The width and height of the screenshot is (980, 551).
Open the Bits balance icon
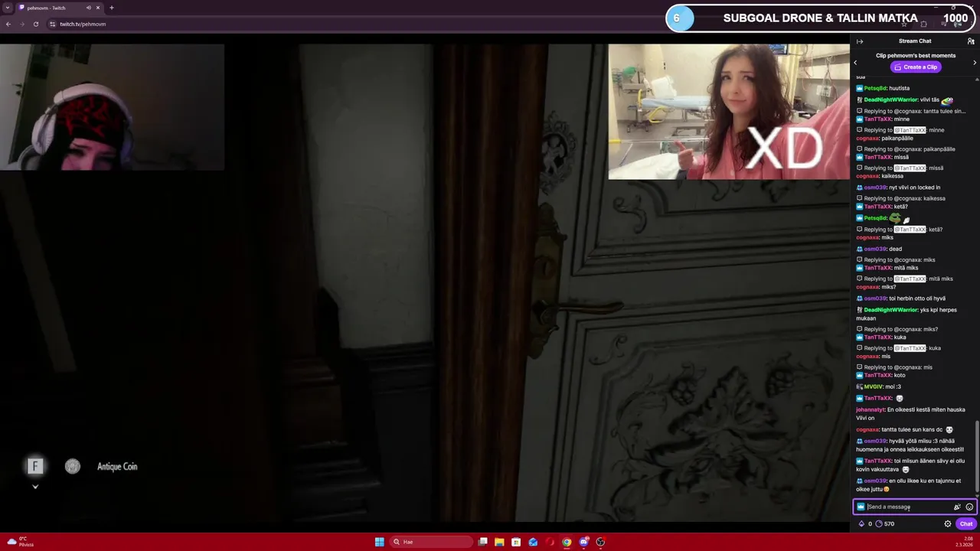[861, 524]
